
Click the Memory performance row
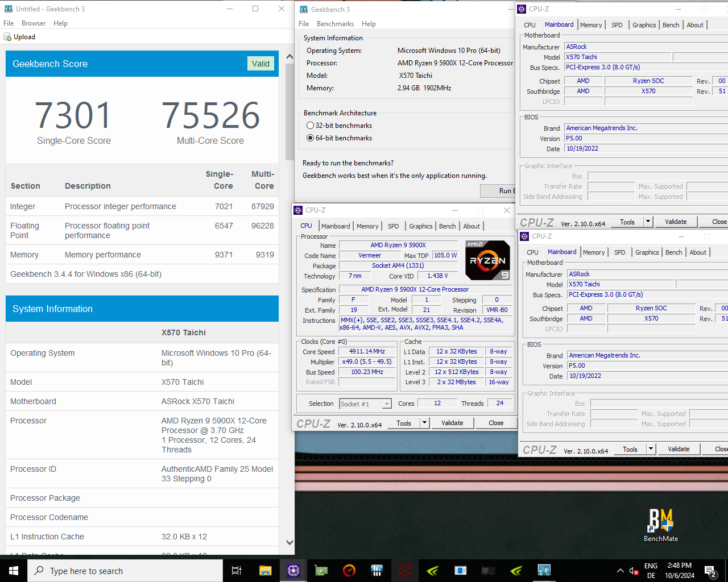pos(142,255)
